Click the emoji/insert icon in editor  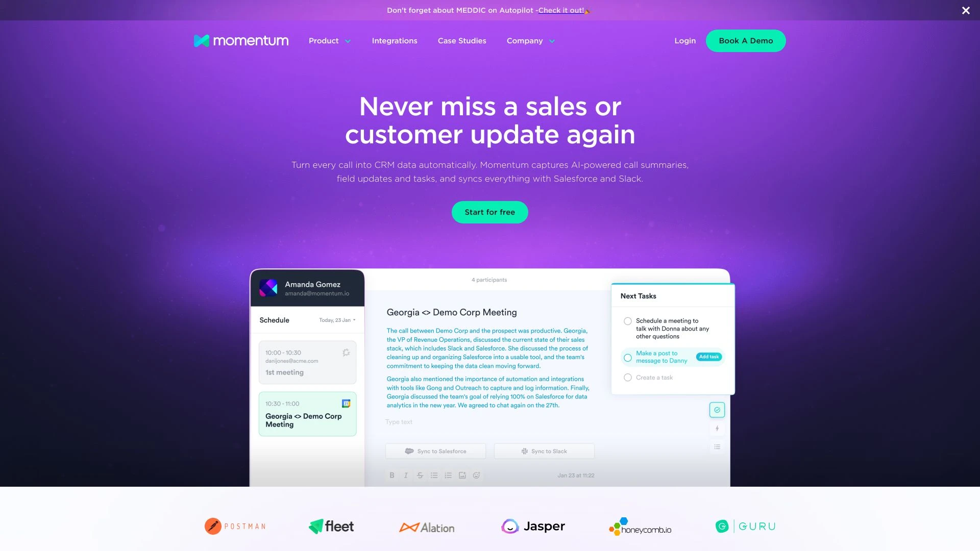pos(476,475)
